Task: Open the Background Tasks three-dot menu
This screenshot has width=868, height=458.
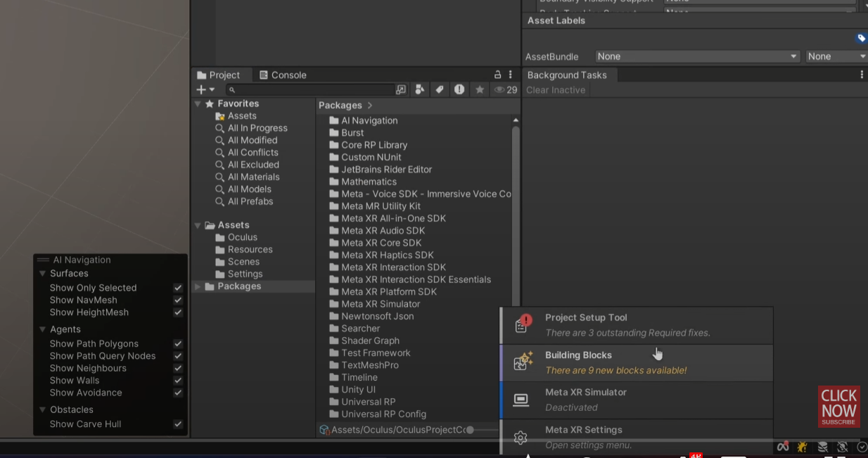Action: [862, 75]
